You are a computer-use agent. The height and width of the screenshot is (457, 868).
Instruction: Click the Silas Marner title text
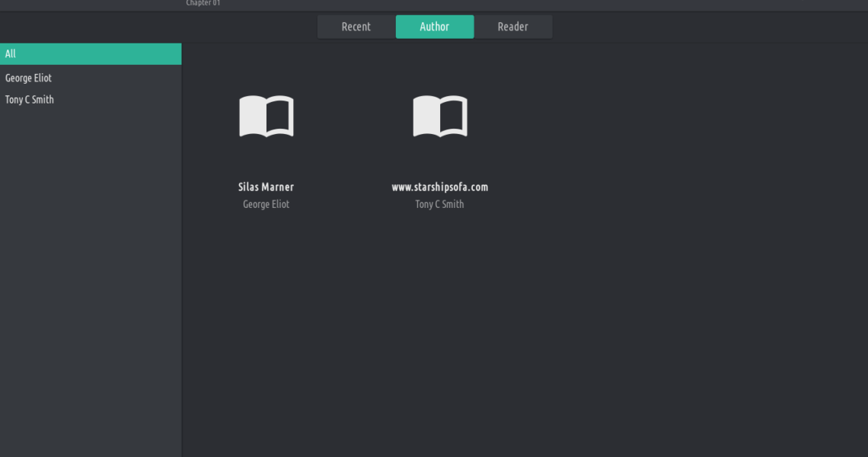coord(266,187)
